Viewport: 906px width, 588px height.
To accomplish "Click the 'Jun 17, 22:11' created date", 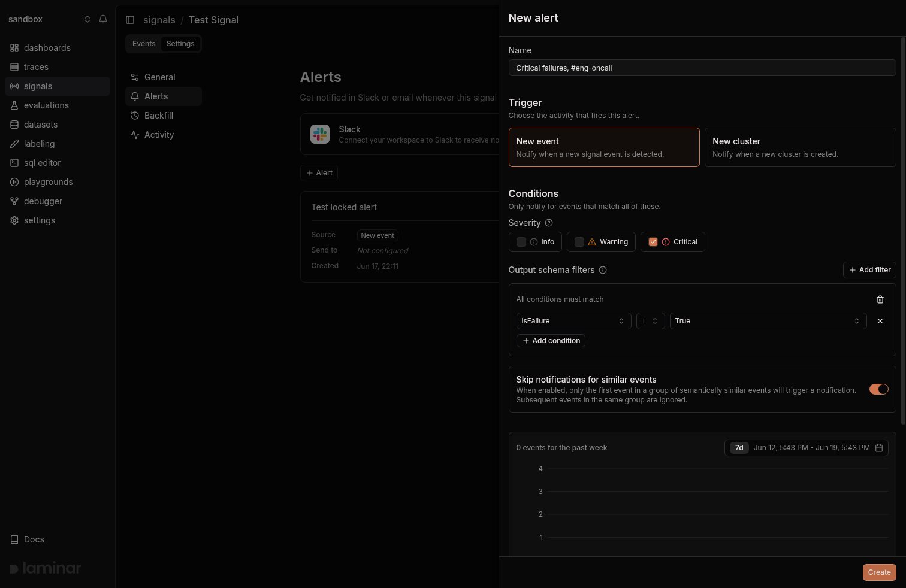I will 377,266.
